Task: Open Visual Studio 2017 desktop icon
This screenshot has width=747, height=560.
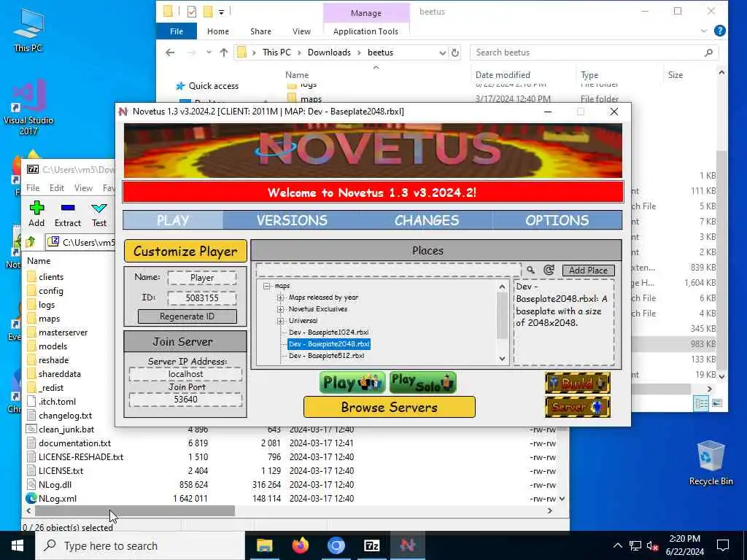Action: click(28, 107)
